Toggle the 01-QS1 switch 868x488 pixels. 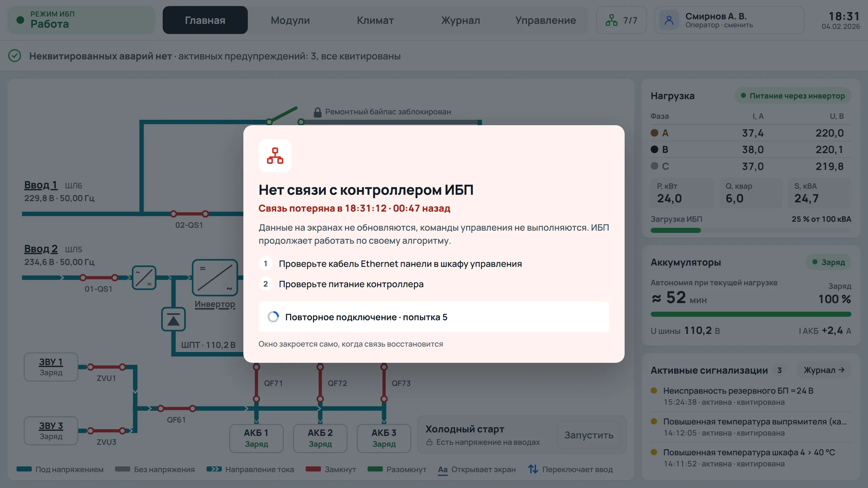pos(99,278)
